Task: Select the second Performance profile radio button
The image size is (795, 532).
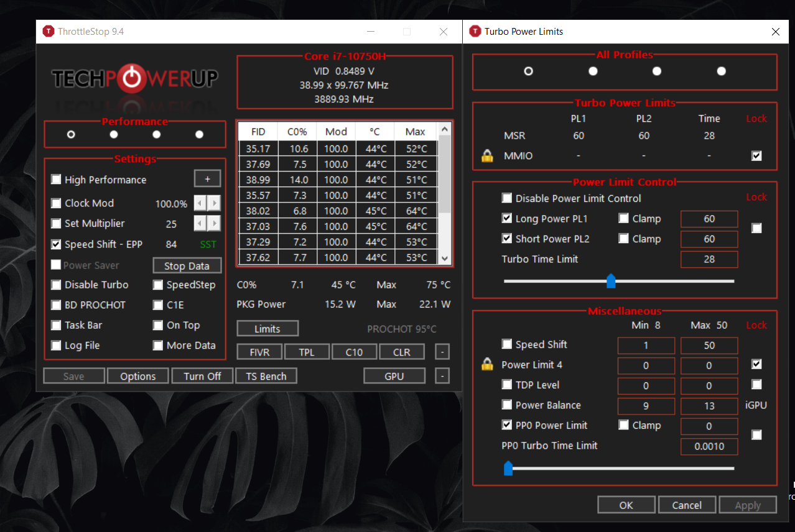Action: (x=114, y=134)
